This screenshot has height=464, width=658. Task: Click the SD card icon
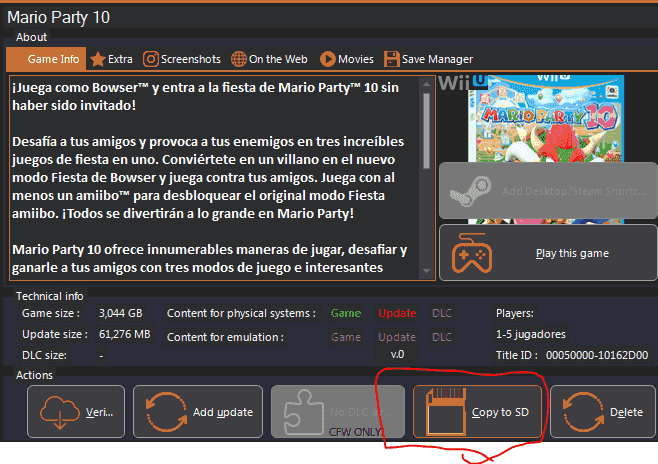(446, 412)
